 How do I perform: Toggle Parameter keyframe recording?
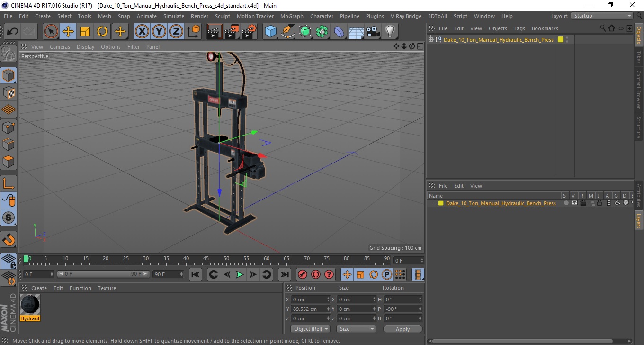coord(387,274)
